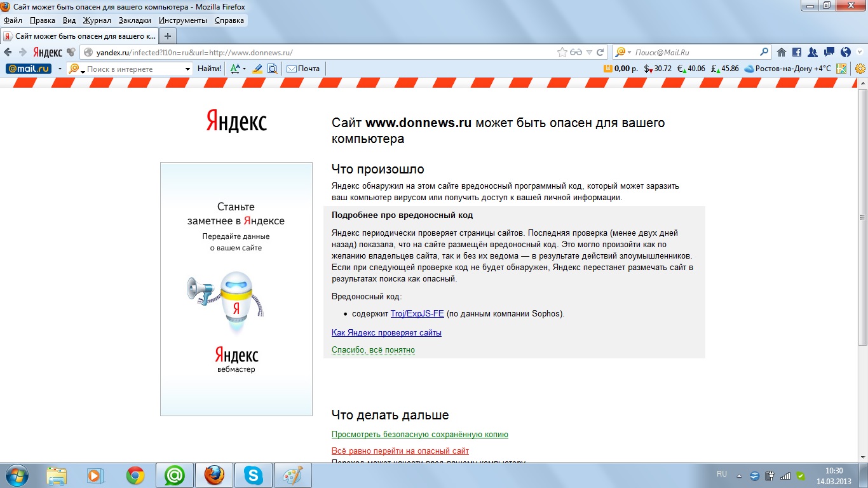Open Skype from the taskbar

point(254,475)
